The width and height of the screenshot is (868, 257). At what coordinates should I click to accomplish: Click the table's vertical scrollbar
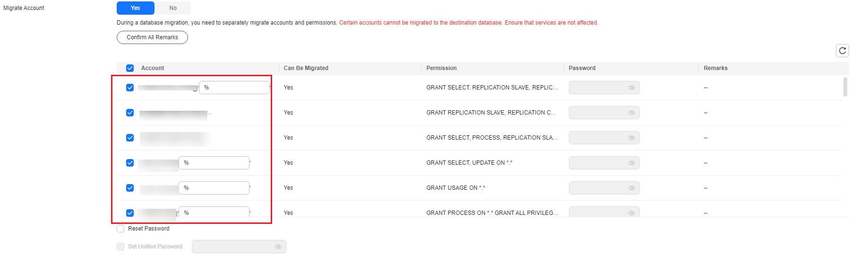(x=845, y=87)
